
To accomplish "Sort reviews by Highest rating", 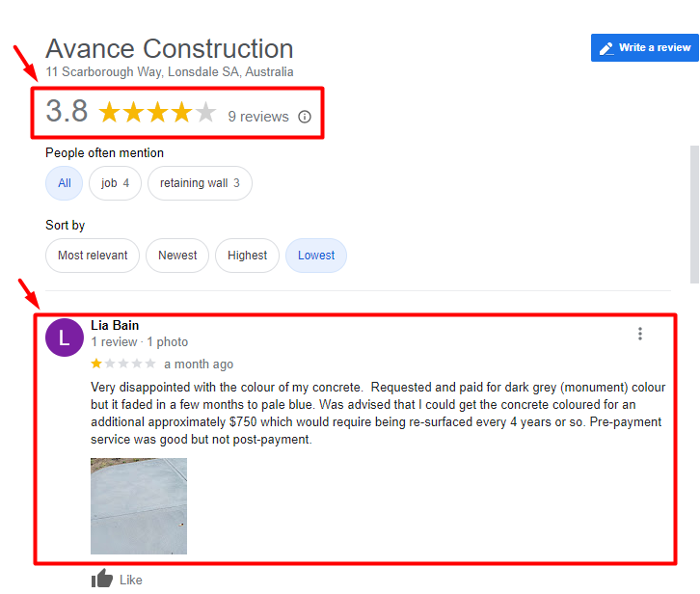I will (x=248, y=256).
